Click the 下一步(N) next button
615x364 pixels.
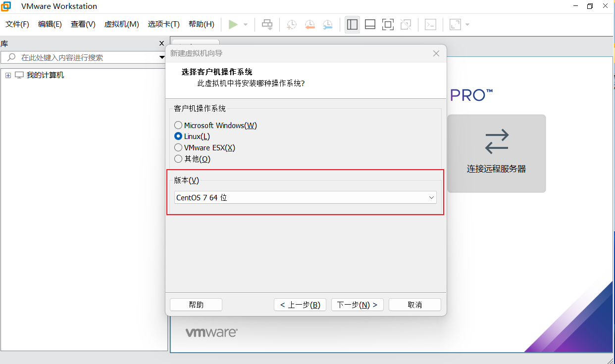[x=358, y=305]
